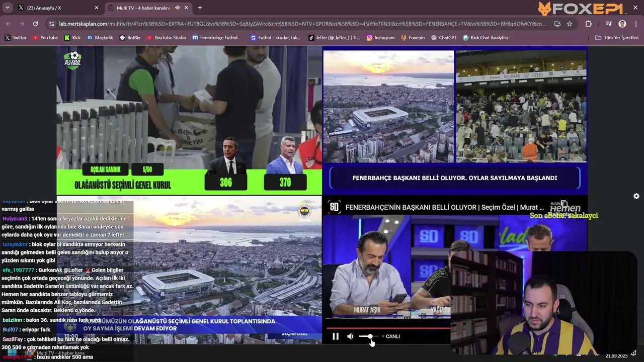
Task: Click the SazilFay chat username
Action: point(13,339)
